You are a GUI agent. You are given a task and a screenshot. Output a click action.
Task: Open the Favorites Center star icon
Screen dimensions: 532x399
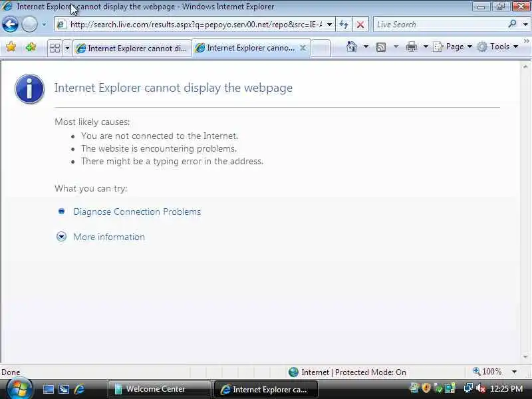click(x=11, y=47)
